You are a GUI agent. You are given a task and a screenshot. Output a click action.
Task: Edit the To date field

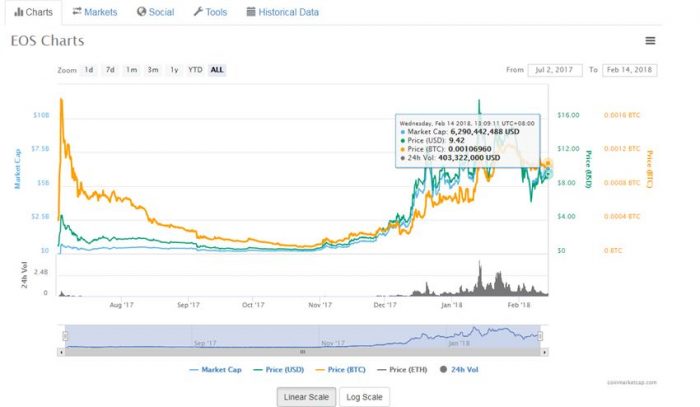point(629,70)
